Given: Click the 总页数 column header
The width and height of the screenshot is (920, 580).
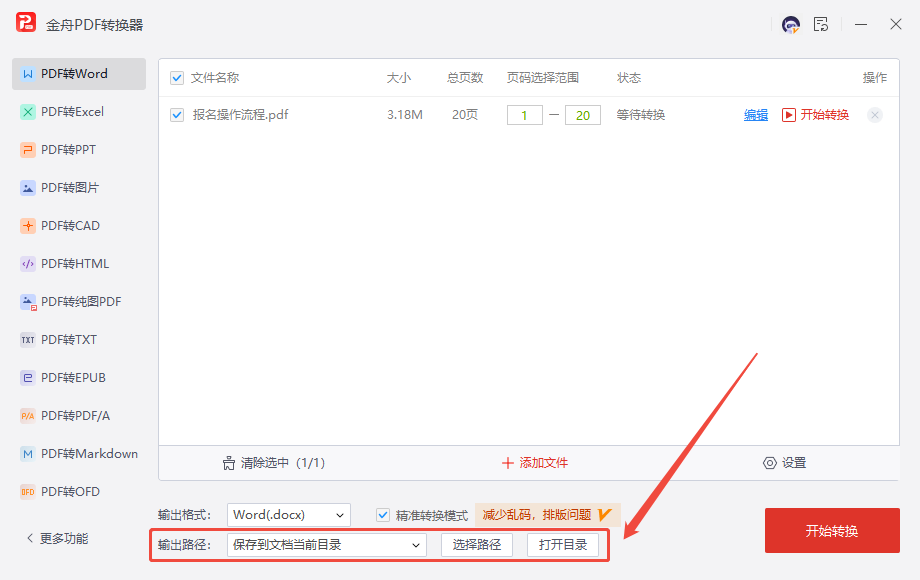Looking at the screenshot, I should (x=465, y=78).
